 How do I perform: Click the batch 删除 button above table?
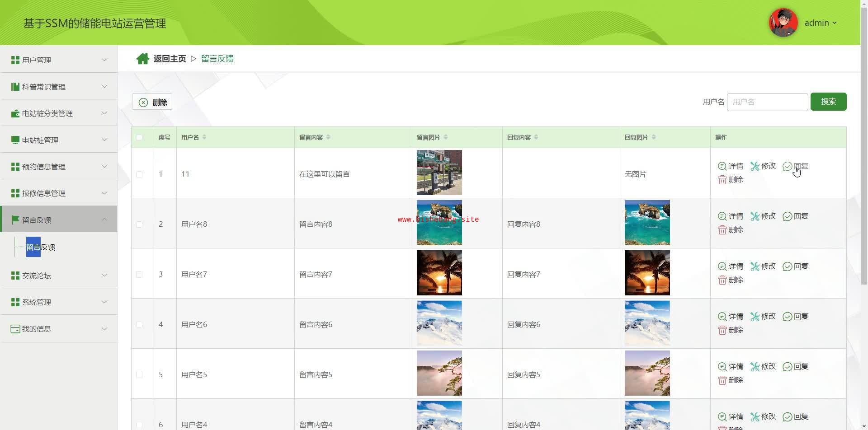[x=152, y=102]
